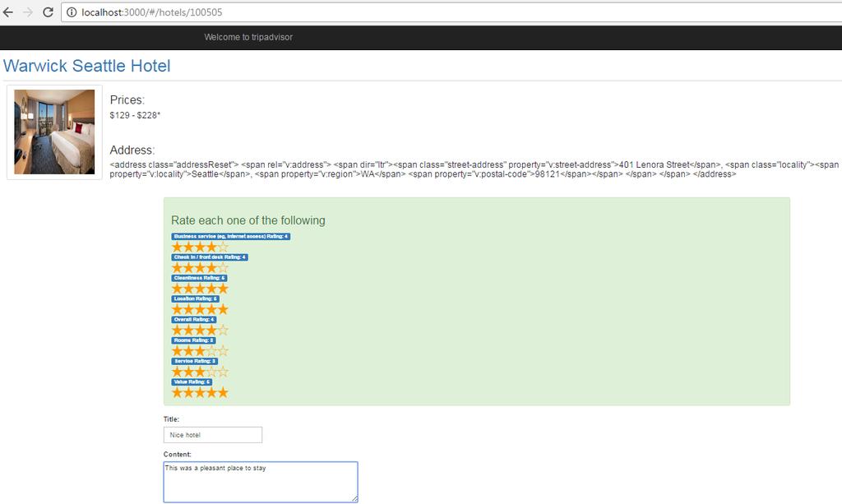Set Service rating to first star
This screenshot has width=842, height=504.
tap(178, 372)
